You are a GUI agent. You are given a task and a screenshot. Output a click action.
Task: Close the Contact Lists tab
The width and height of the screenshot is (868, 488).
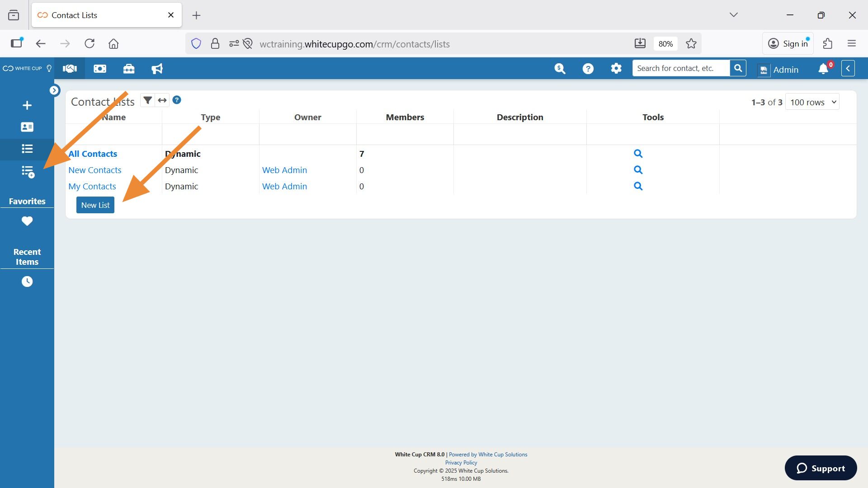point(171,15)
